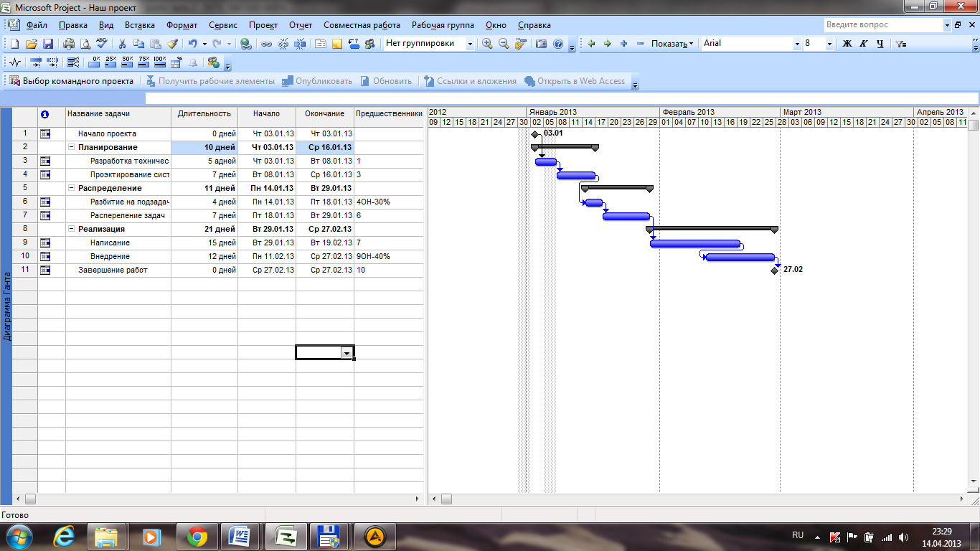This screenshot has height=551, width=980.
Task: Toggle underline formatting Ч
Action: (x=880, y=44)
